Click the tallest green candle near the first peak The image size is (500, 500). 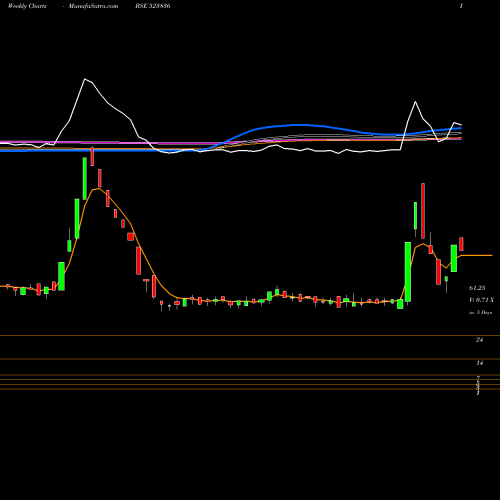(x=85, y=179)
